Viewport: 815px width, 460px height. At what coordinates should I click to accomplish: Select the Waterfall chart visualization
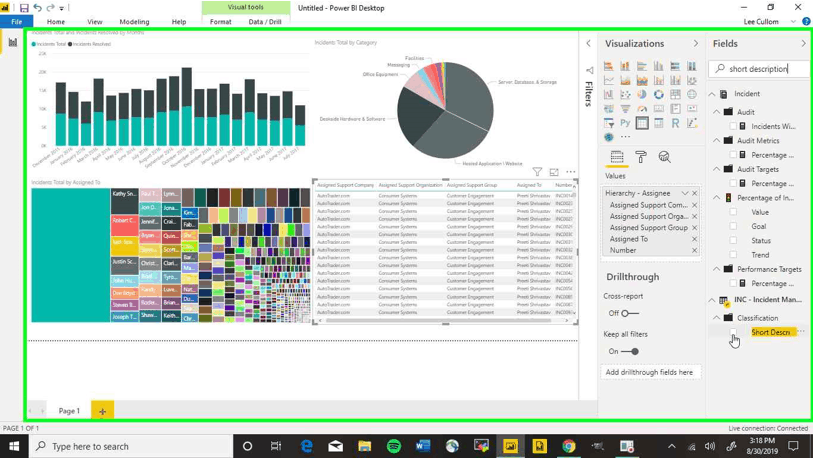pyautogui.click(x=609, y=95)
